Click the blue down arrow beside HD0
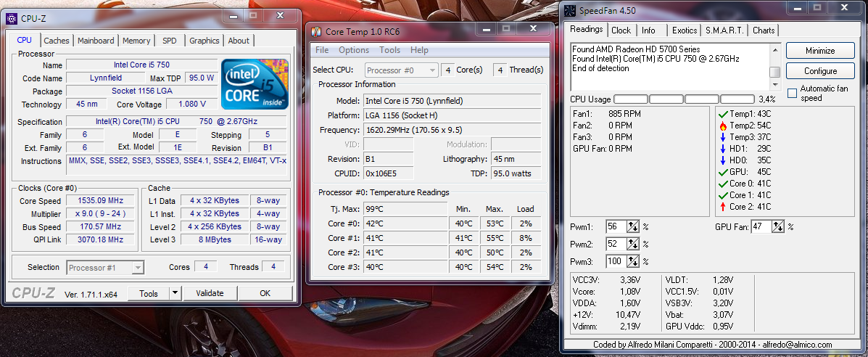 click(x=722, y=161)
